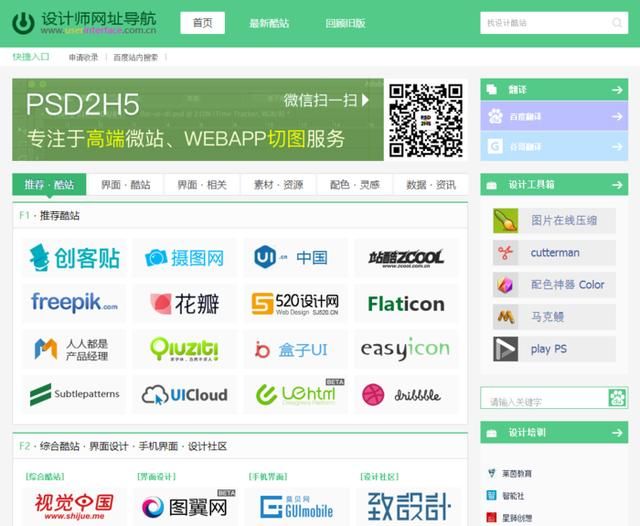Open the dribbble logo tile
Image resolution: width=640 pixels, height=526 pixels.
tap(407, 395)
